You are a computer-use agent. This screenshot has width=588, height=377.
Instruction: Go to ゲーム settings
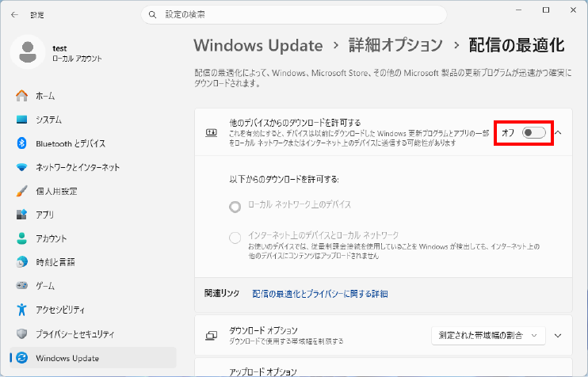coord(93,286)
